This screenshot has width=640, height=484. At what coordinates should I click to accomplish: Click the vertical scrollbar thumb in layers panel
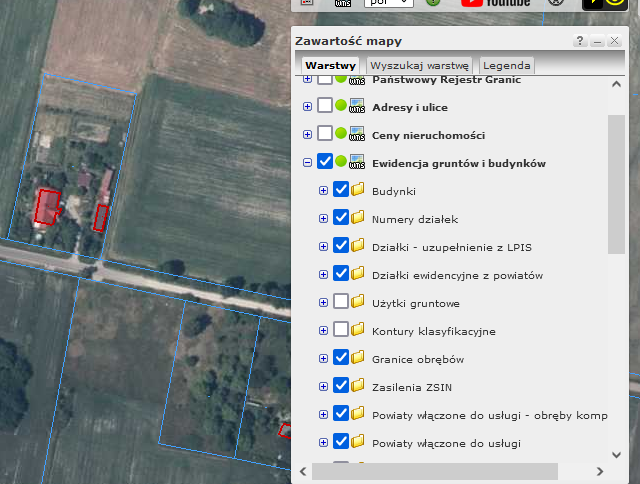point(616,183)
